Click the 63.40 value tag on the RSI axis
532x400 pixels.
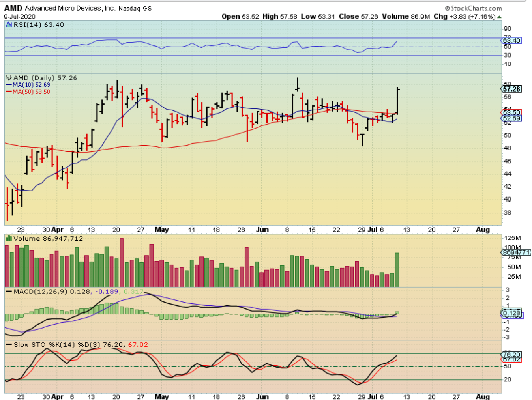tap(512, 41)
